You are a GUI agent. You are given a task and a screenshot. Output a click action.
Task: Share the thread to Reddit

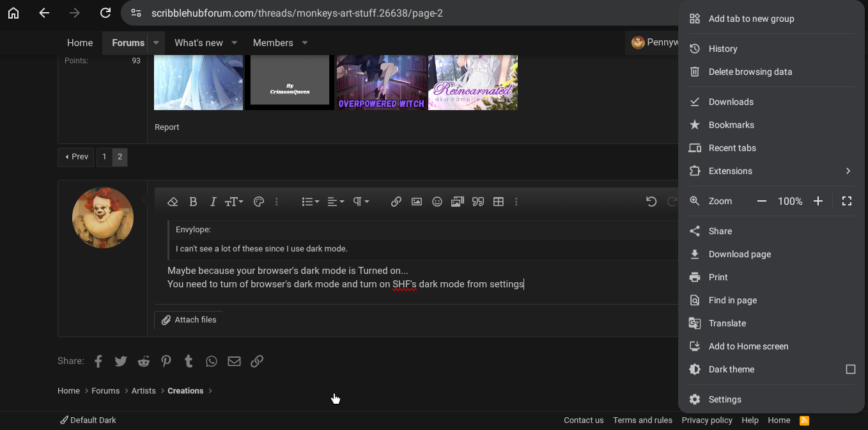tap(143, 361)
